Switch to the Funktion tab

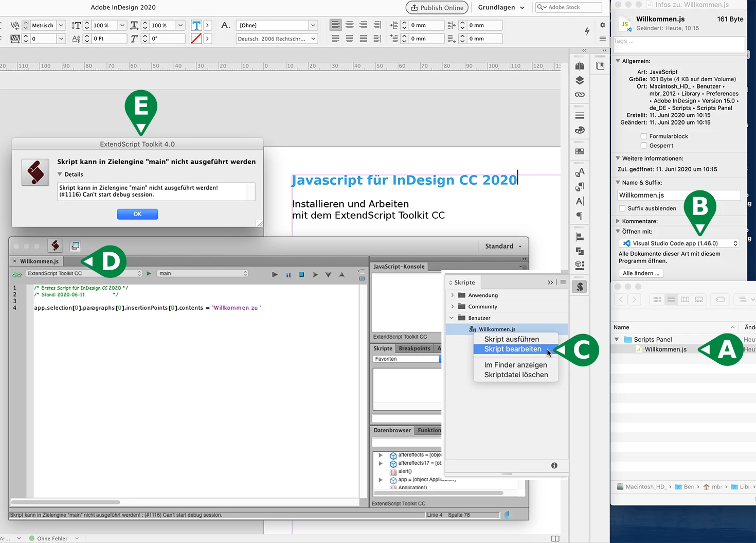pos(429,430)
